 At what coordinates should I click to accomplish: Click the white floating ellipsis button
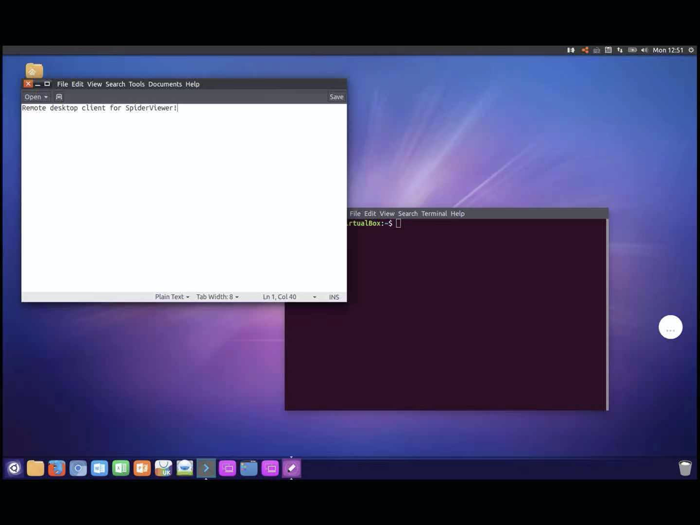(x=671, y=327)
